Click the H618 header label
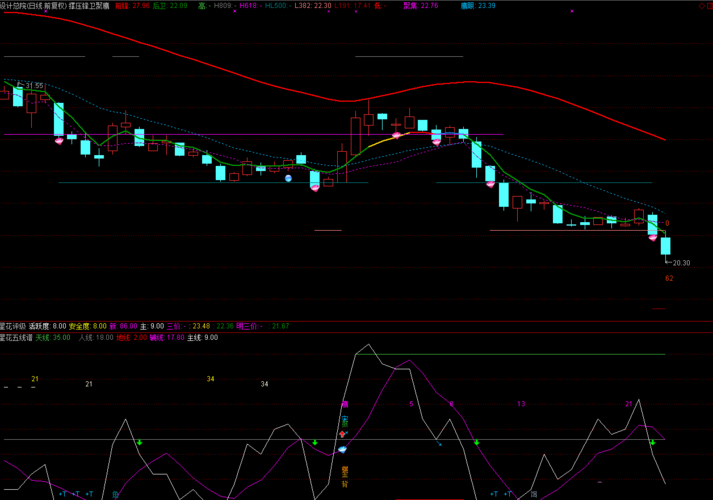713x500 pixels. point(248,6)
